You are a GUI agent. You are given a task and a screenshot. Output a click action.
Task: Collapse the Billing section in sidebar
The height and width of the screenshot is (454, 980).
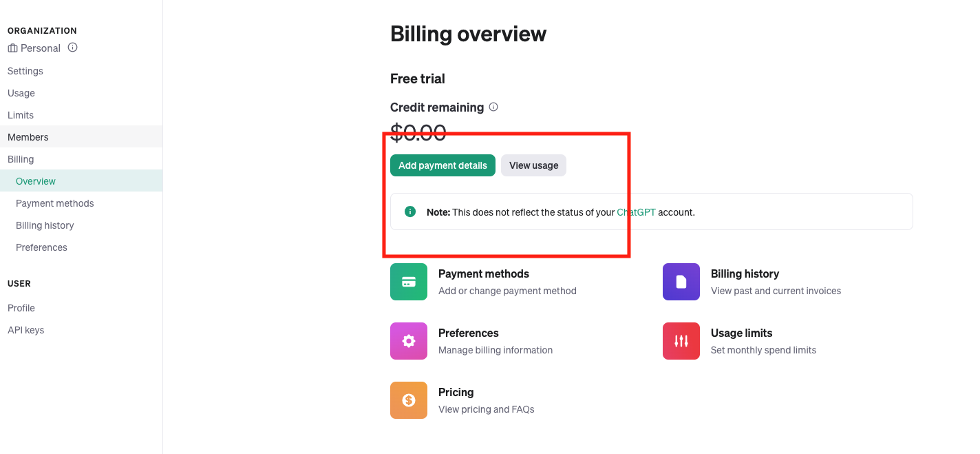[x=21, y=159]
